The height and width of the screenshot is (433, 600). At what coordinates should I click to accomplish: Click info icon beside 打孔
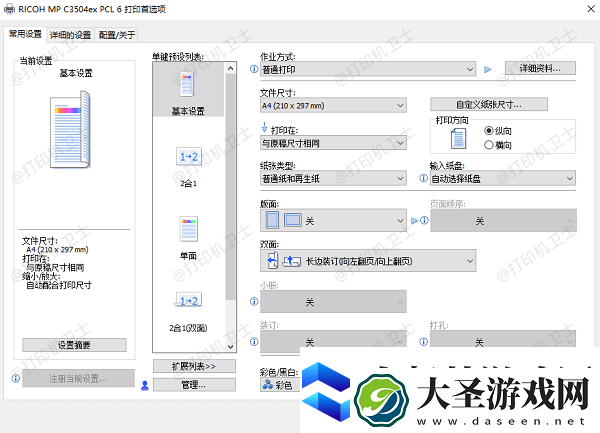423,341
